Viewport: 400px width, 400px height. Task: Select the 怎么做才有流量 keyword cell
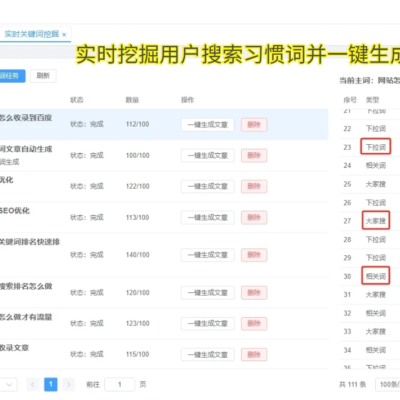tap(26, 317)
